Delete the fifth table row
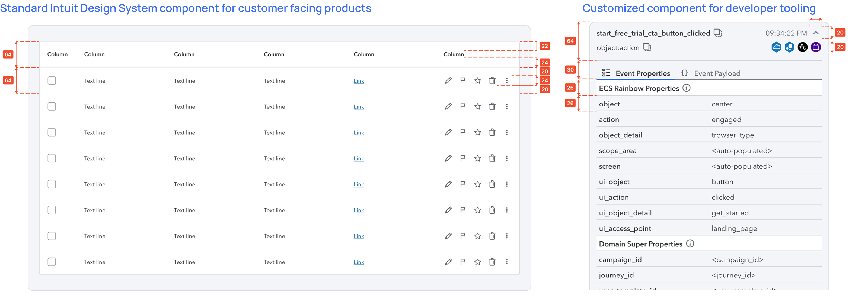 [x=492, y=184]
